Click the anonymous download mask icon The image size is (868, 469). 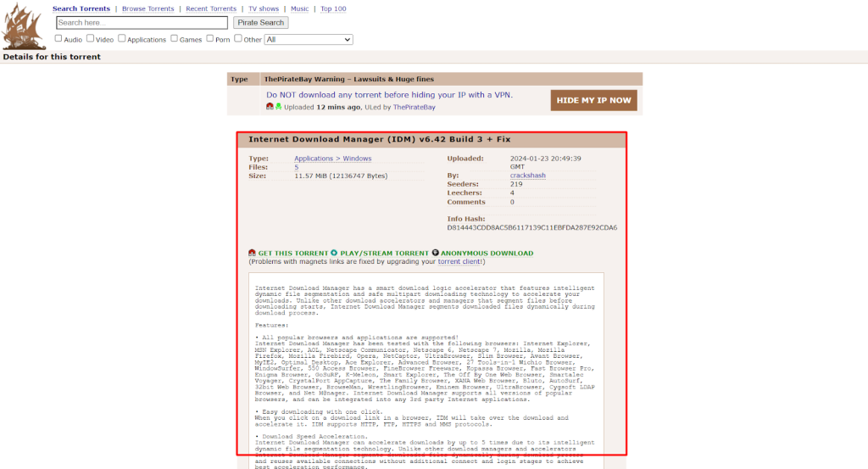435,253
